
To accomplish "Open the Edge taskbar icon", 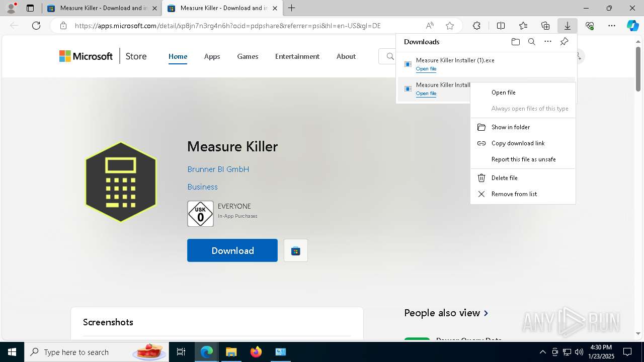I will point(207,352).
